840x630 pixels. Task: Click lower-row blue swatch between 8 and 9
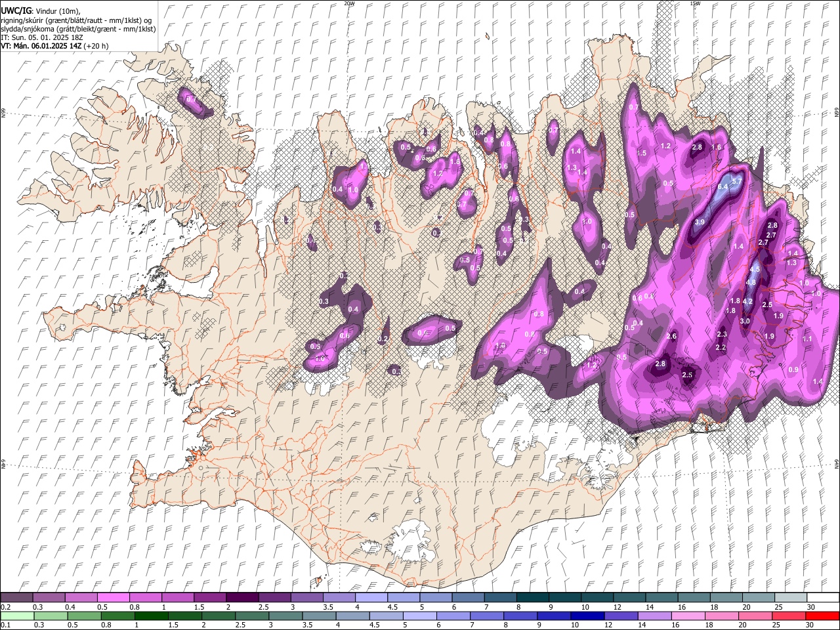519,616
